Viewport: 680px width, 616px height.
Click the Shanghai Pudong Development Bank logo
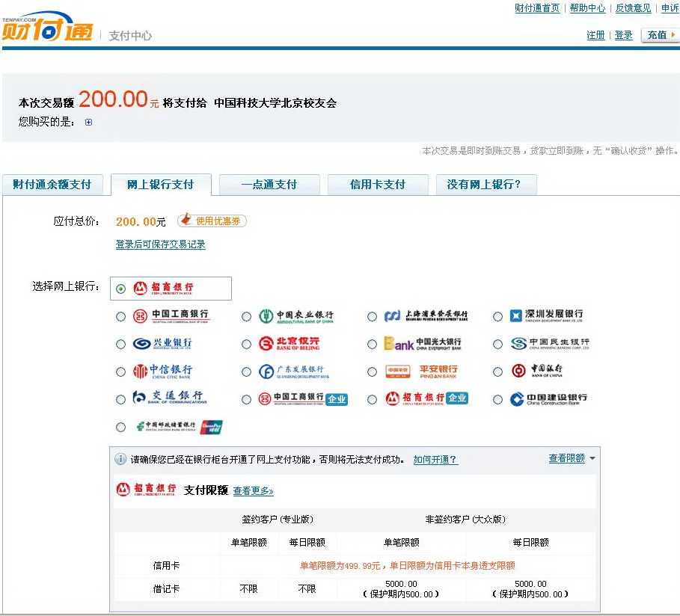(425, 317)
